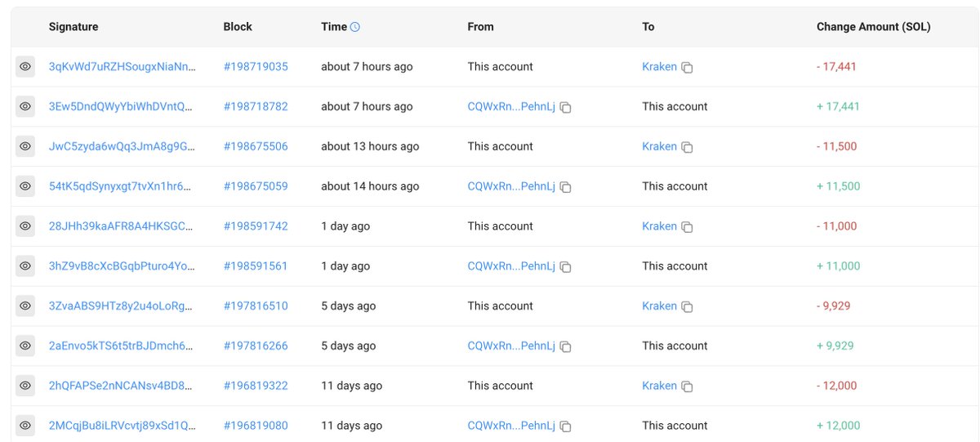The image size is (980, 442).
Task: Open signature 2hQFAPSe2nNCANsv4BD8...
Action: point(122,386)
